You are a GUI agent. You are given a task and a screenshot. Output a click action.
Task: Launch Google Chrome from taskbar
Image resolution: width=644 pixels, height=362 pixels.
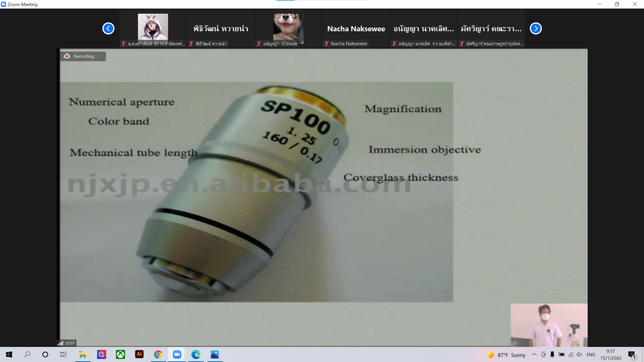point(158,354)
